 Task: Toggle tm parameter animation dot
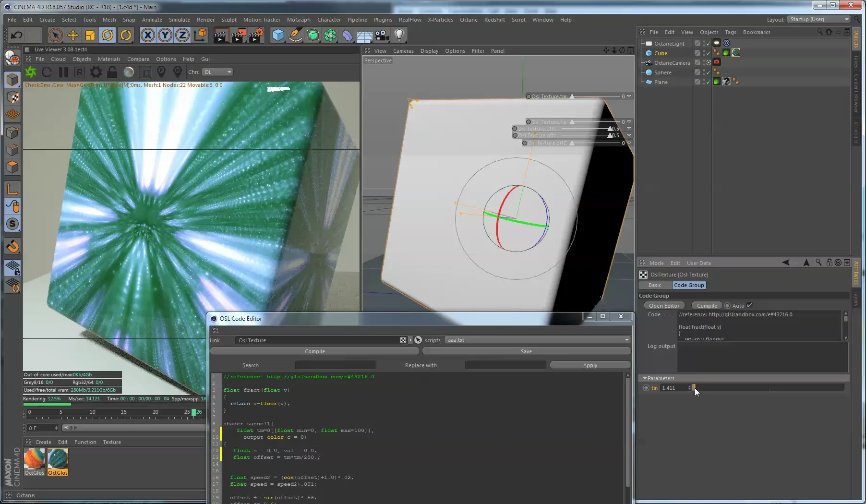[646, 388]
